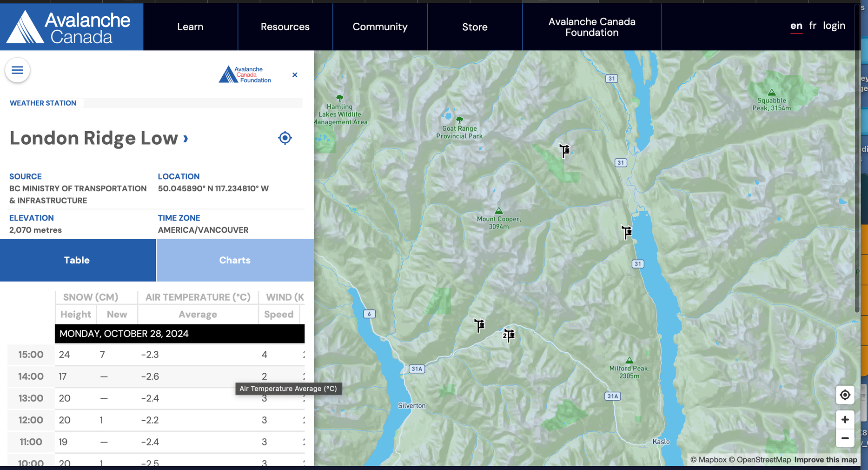Click the OpenStreetMap attribution link
The width and height of the screenshot is (868, 470).
tap(760, 460)
